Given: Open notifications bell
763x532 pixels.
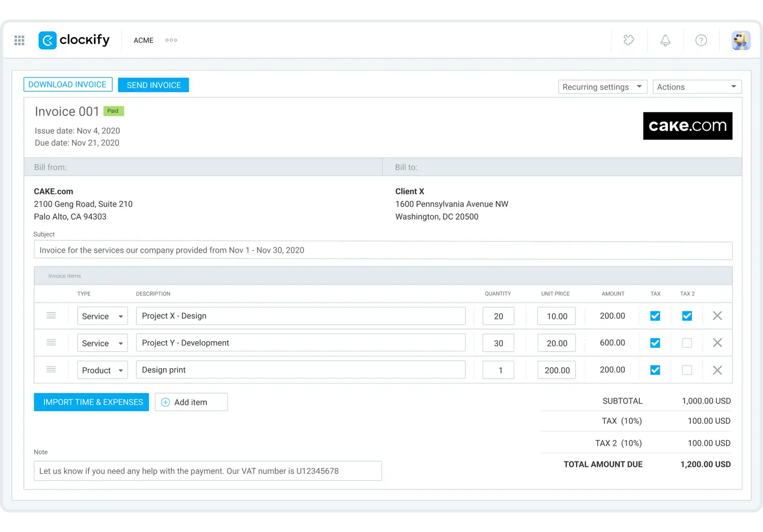Looking at the screenshot, I should coord(666,40).
